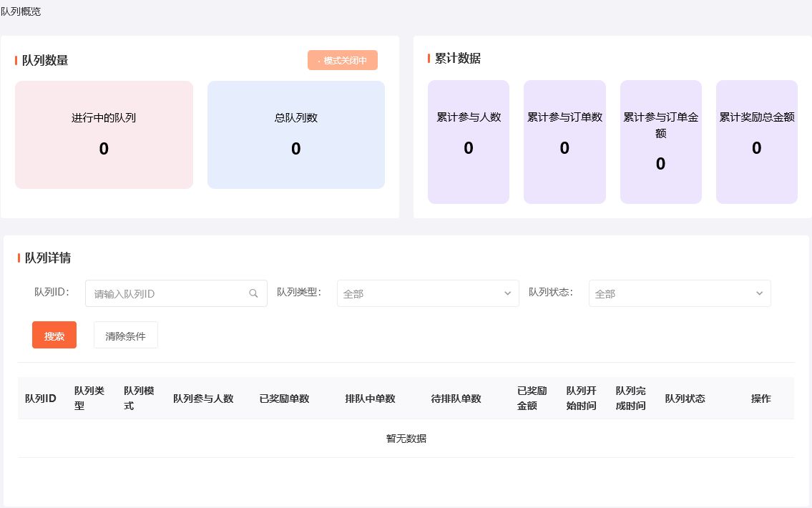Click the 队列数量 section heading
The image size is (812, 508).
click(x=45, y=61)
